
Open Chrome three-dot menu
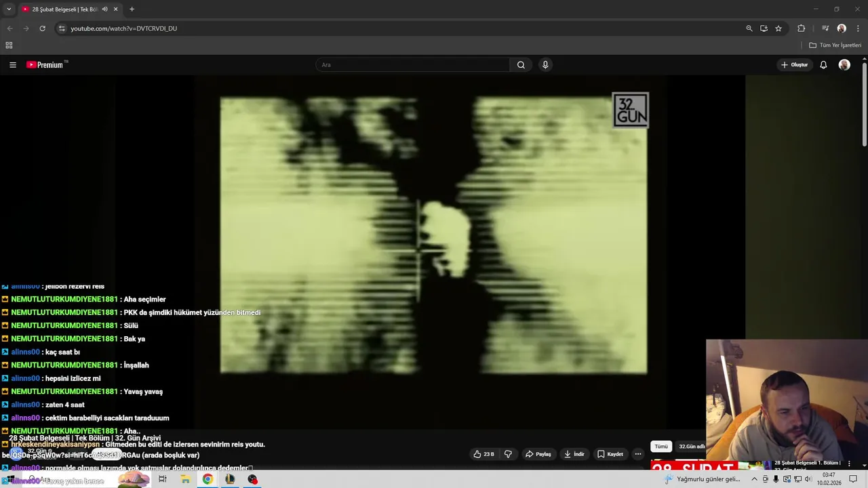point(859,28)
